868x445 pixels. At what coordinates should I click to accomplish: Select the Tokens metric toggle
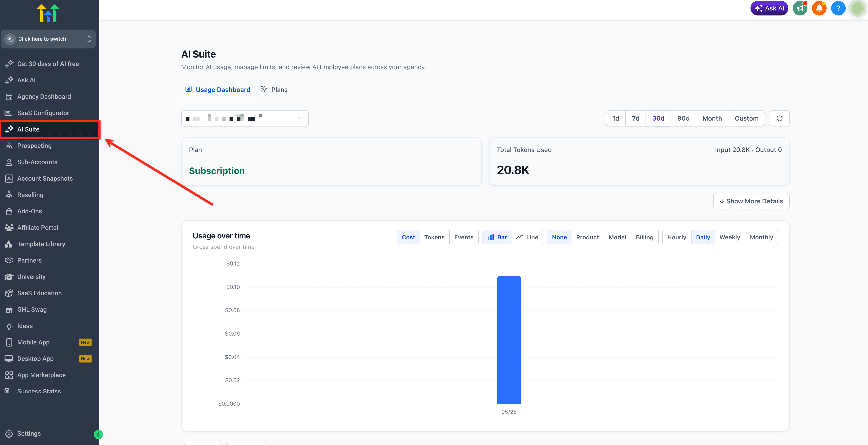click(x=434, y=237)
